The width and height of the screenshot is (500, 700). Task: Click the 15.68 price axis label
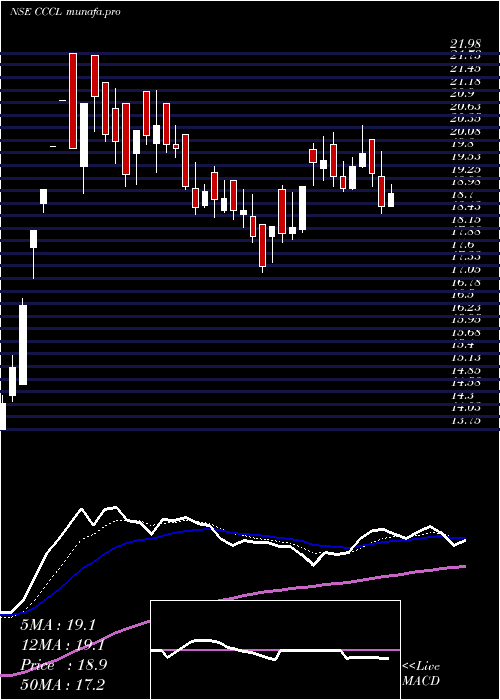[465, 333]
